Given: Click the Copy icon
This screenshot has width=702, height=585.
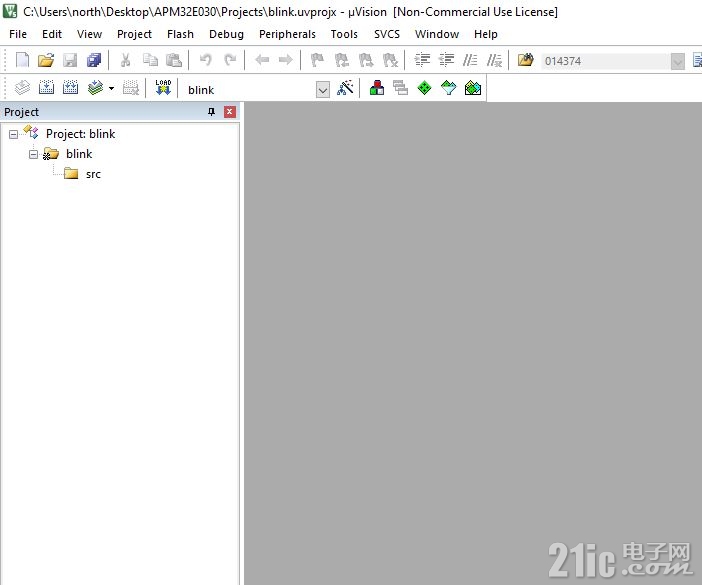Looking at the screenshot, I should tap(150, 60).
